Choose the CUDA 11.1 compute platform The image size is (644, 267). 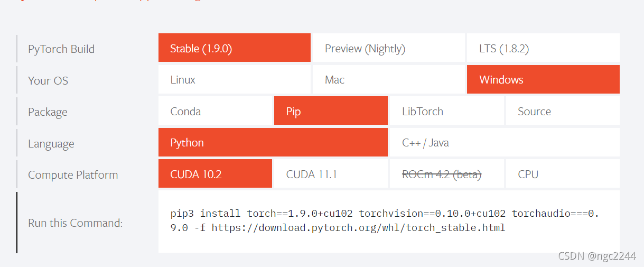point(331,173)
